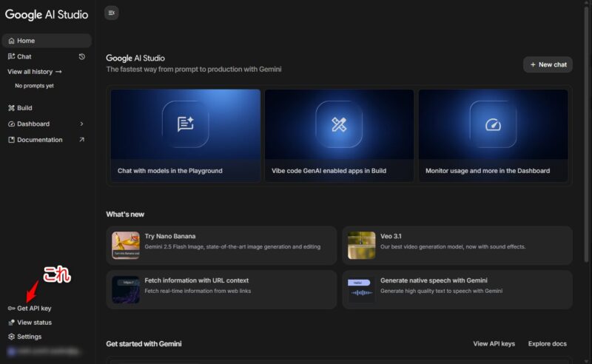Click Fetch information with URL context icon
The width and height of the screenshot is (592, 364).
pyautogui.click(x=126, y=289)
